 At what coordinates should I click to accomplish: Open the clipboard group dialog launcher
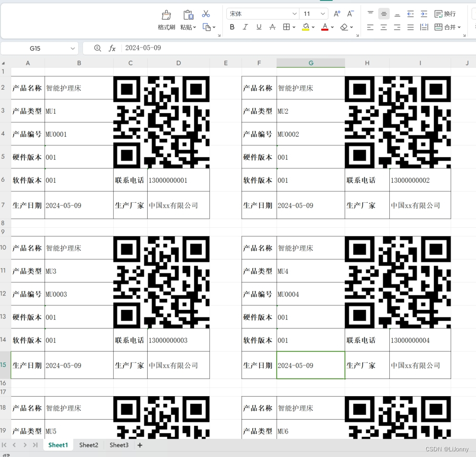pos(219,35)
